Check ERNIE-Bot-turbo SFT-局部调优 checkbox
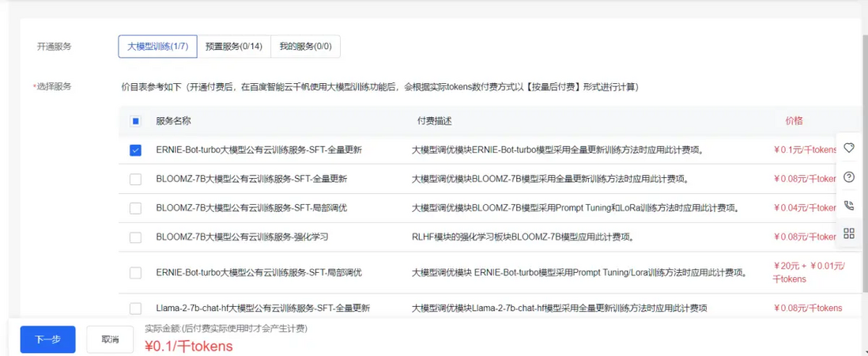This screenshot has height=356, width=868. [x=136, y=272]
